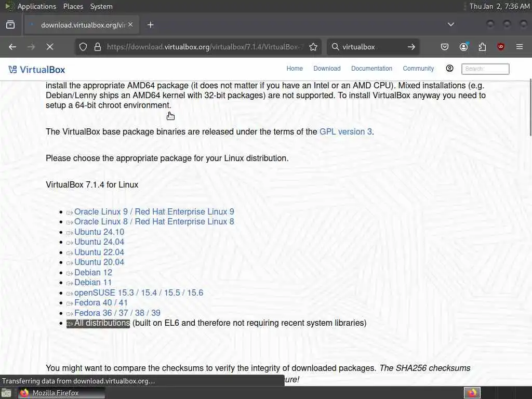The image size is (532, 399).
Task: Open the Home nav link
Action: (295, 69)
